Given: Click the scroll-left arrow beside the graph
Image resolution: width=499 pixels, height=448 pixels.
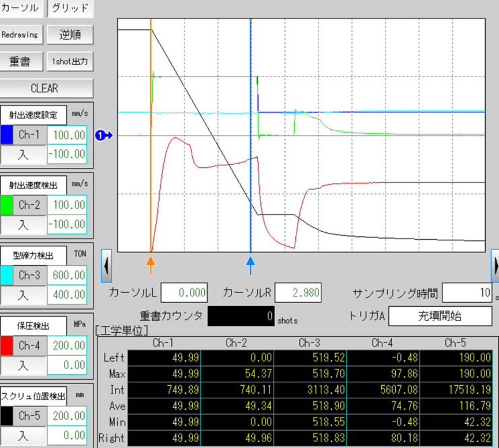Looking at the screenshot, I should [x=107, y=266].
